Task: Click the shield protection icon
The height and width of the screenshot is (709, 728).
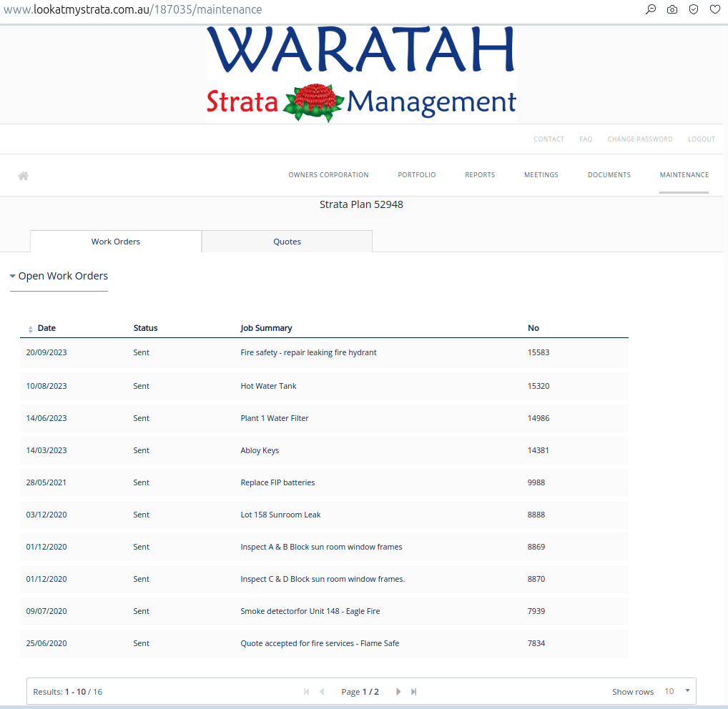Action: pos(693,9)
